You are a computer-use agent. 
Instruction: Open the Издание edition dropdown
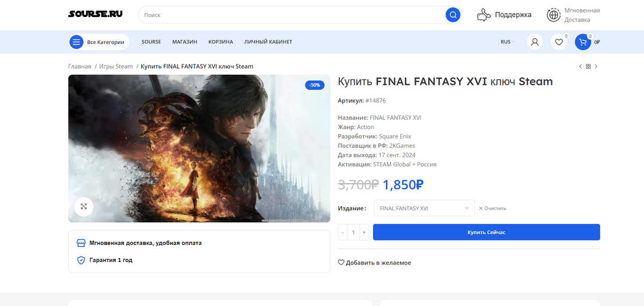(424, 208)
